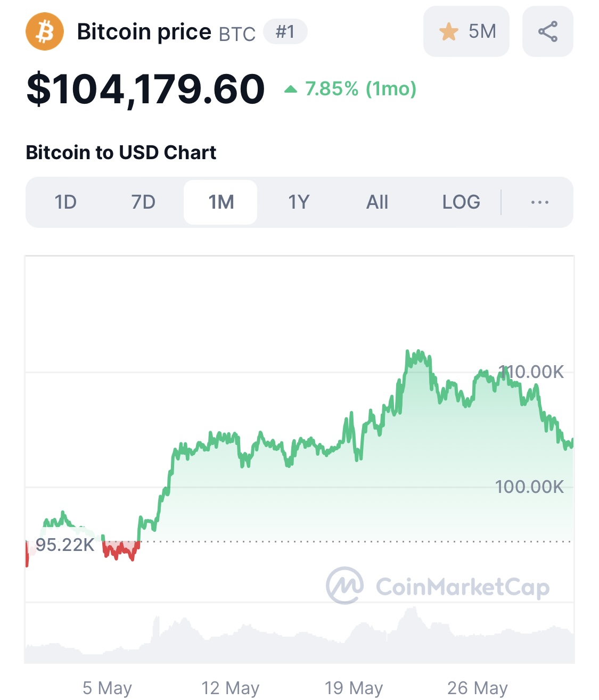
Task: Click the 7.85% (1mo) change label
Action: (360, 89)
